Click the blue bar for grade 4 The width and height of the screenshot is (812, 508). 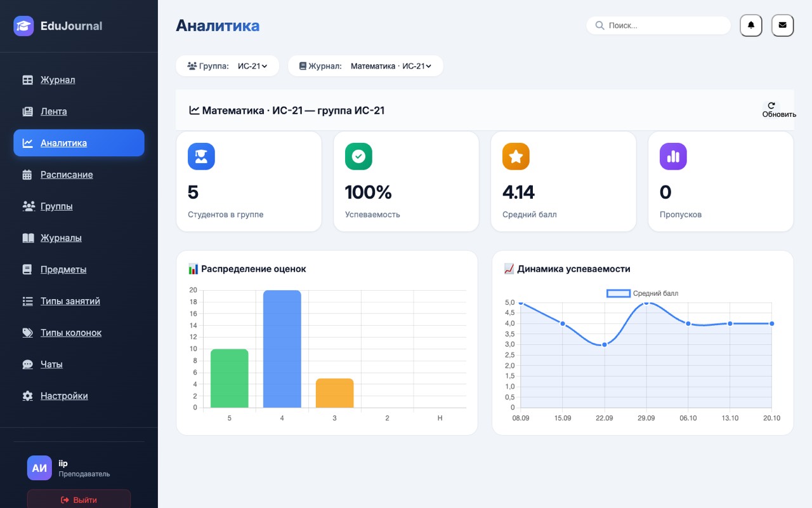coord(282,349)
